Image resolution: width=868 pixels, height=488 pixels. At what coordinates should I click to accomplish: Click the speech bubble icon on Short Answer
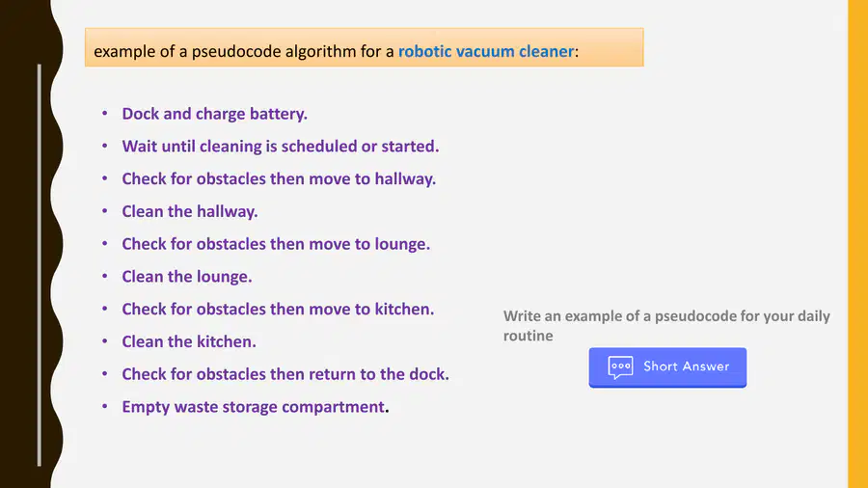tap(620, 367)
